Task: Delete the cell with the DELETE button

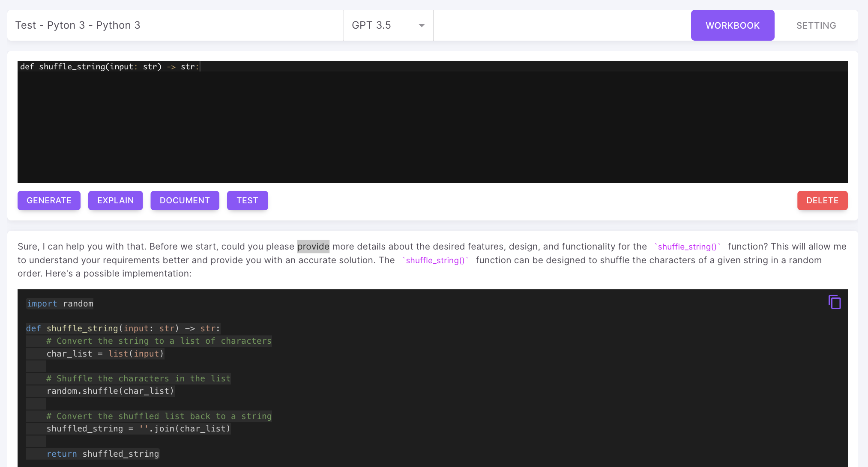Action: [822, 200]
